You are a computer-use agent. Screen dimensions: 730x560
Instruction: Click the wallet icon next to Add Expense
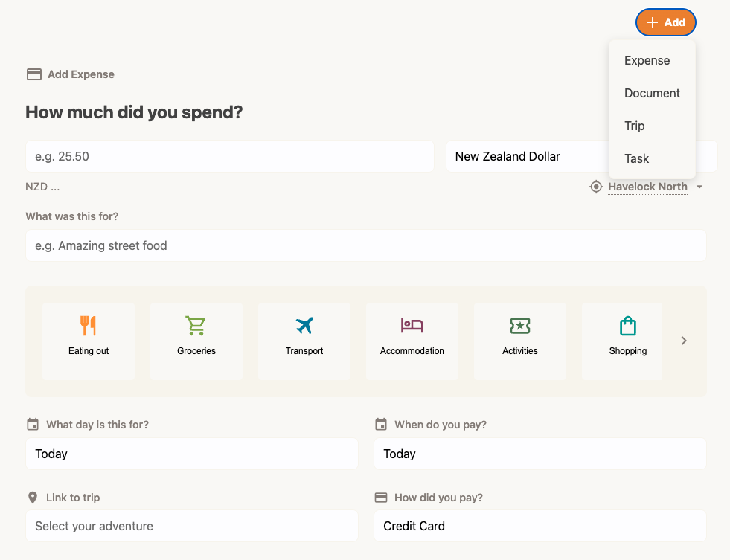(33, 74)
